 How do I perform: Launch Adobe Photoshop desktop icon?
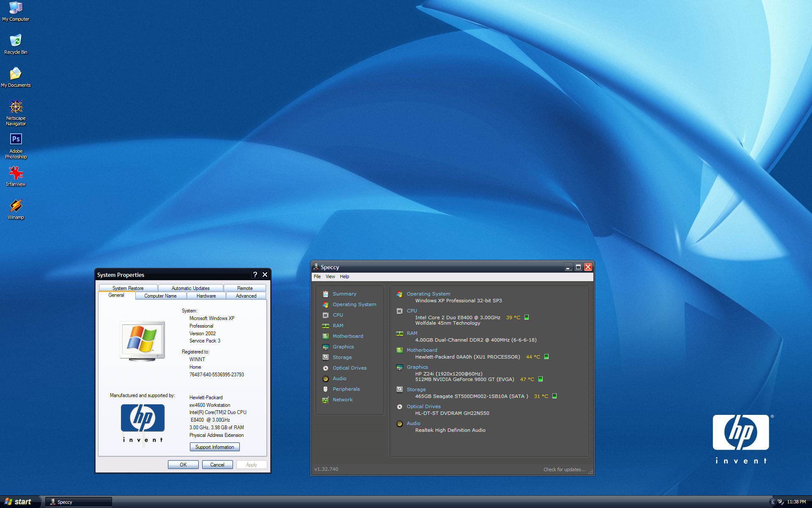(16, 146)
